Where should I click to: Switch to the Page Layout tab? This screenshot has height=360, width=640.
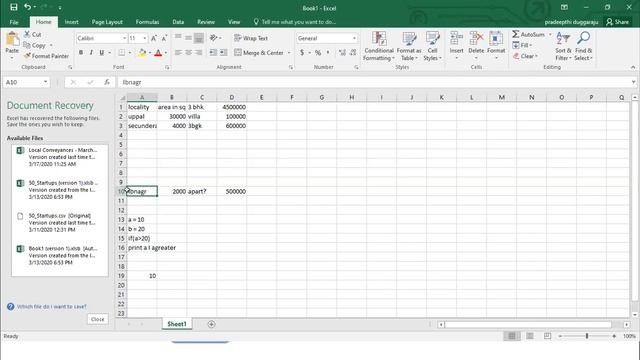coord(107,22)
